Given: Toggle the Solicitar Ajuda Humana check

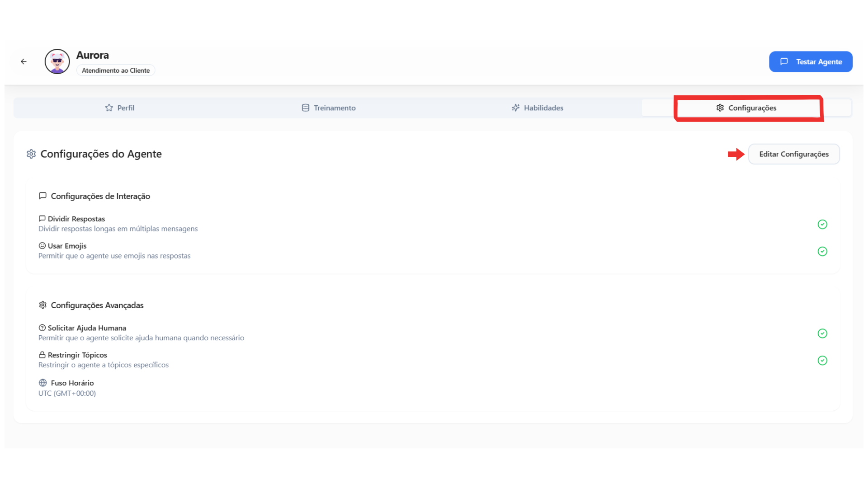Looking at the screenshot, I should click(822, 333).
